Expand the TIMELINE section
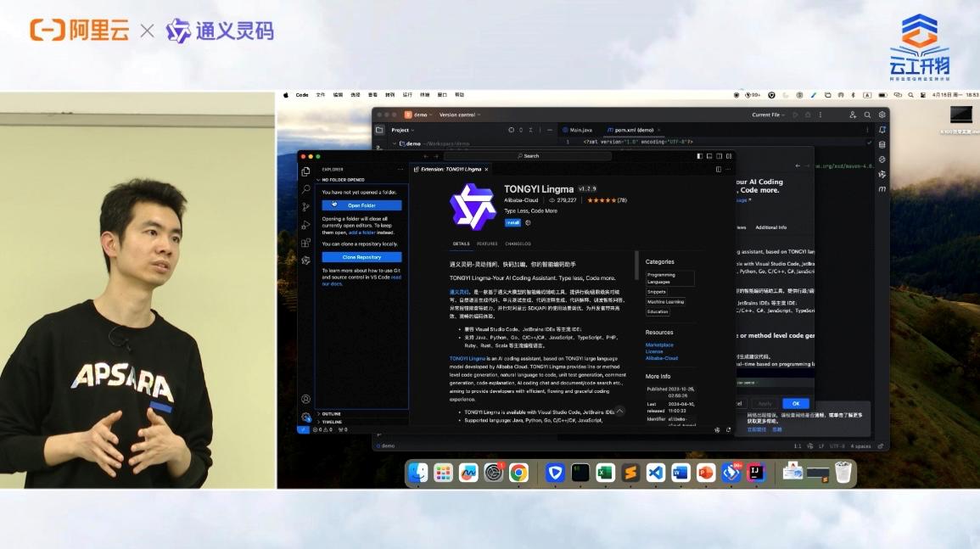This screenshot has height=549, width=980. [x=331, y=422]
